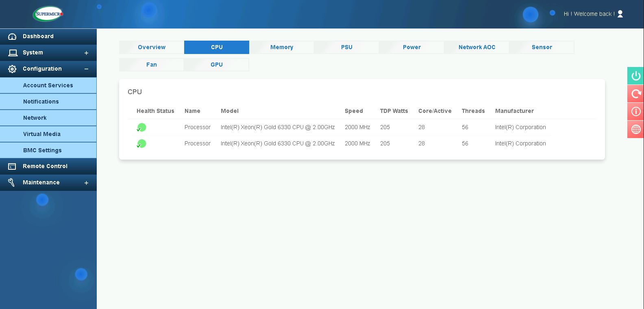
Task: Click the CPU panel heading
Action: 135,92
